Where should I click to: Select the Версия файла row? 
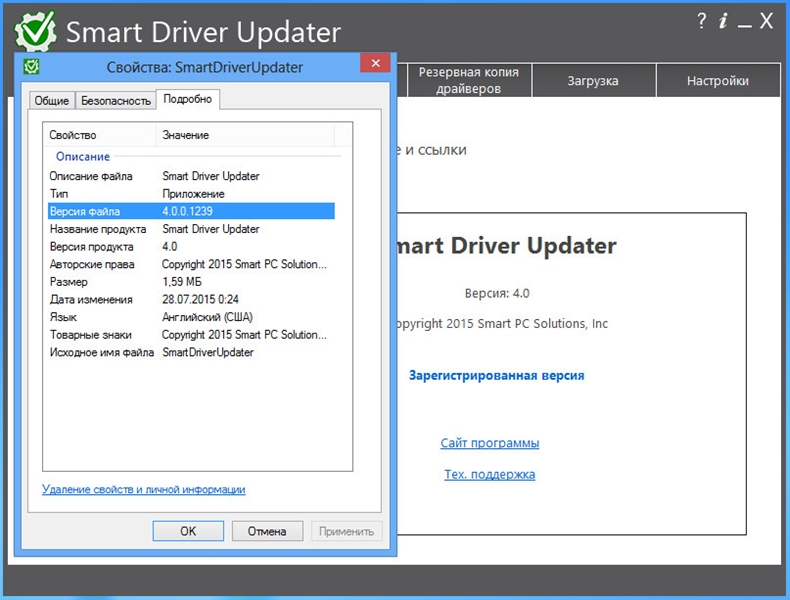191,211
